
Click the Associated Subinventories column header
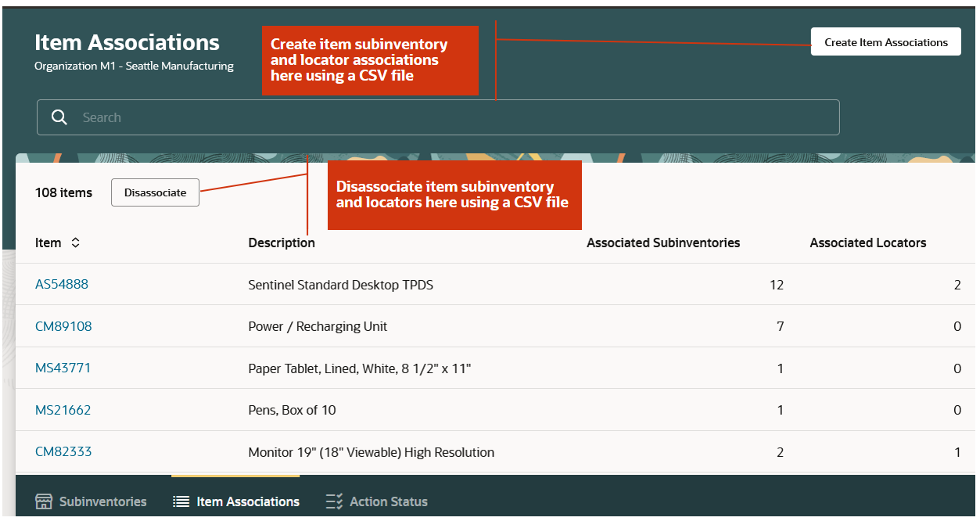click(663, 243)
